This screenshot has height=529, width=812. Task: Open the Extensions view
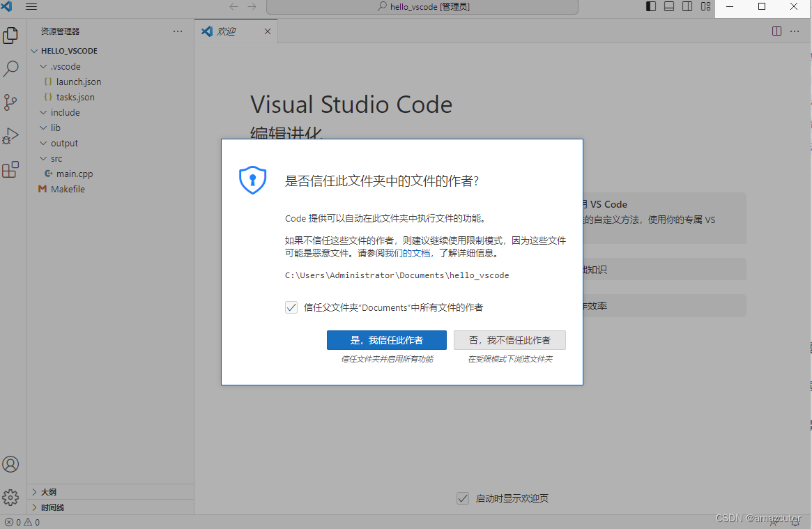(10, 169)
